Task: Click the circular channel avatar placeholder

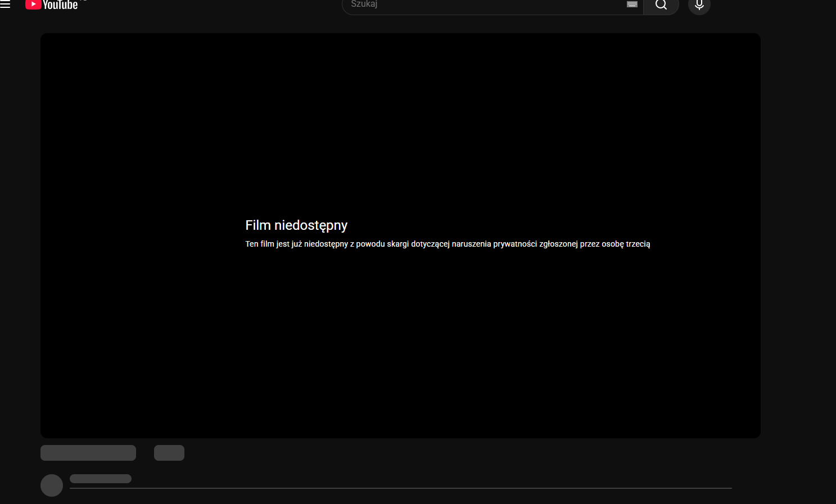Action: coord(52,485)
